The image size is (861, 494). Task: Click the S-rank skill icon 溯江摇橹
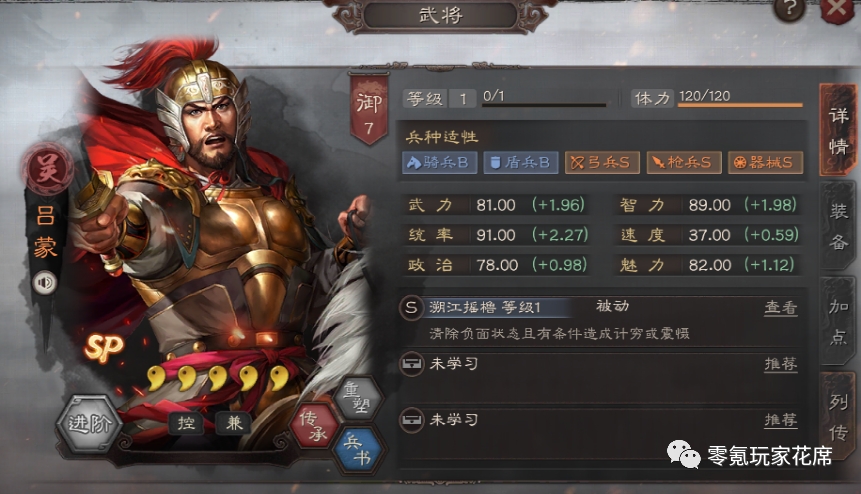tap(411, 307)
